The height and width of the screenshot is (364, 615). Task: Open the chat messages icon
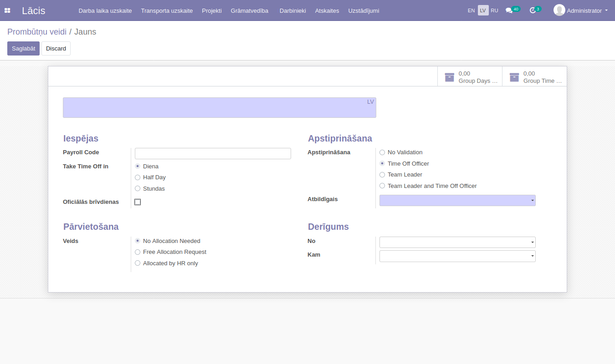pos(509,10)
